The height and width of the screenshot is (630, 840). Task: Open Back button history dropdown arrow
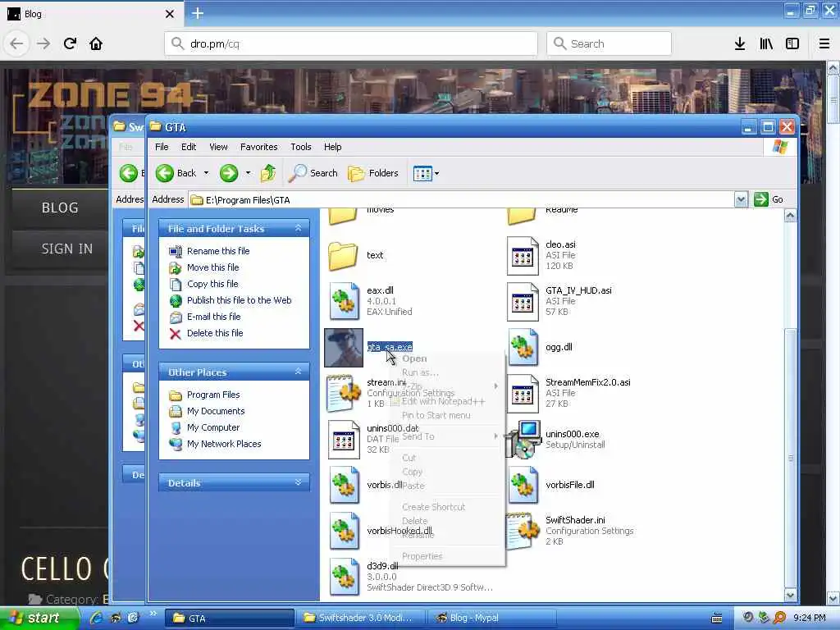click(206, 173)
